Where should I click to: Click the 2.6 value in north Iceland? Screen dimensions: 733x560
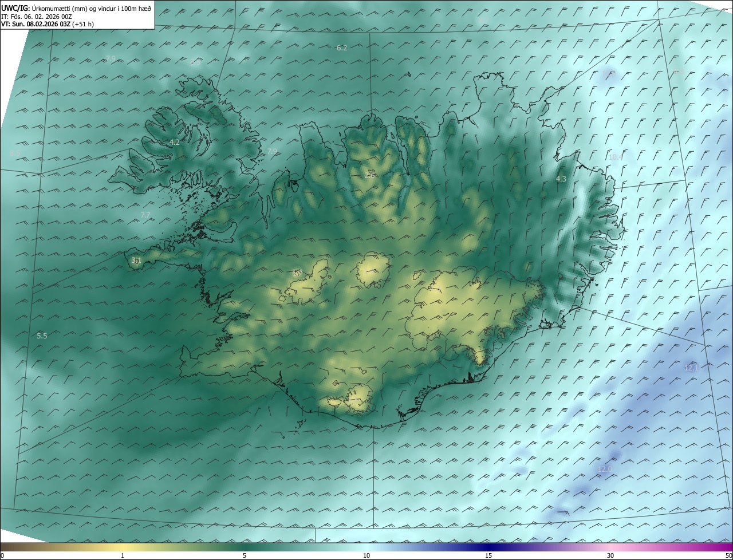point(370,175)
